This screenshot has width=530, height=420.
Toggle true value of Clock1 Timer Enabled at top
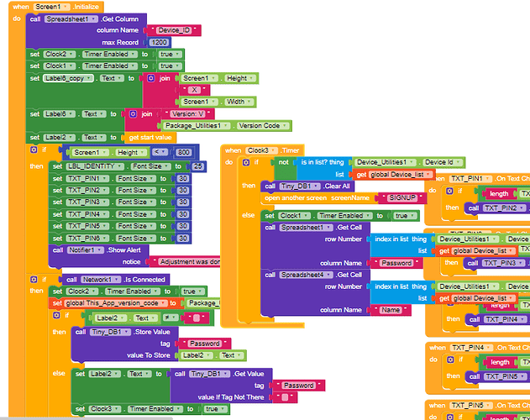[170, 66]
